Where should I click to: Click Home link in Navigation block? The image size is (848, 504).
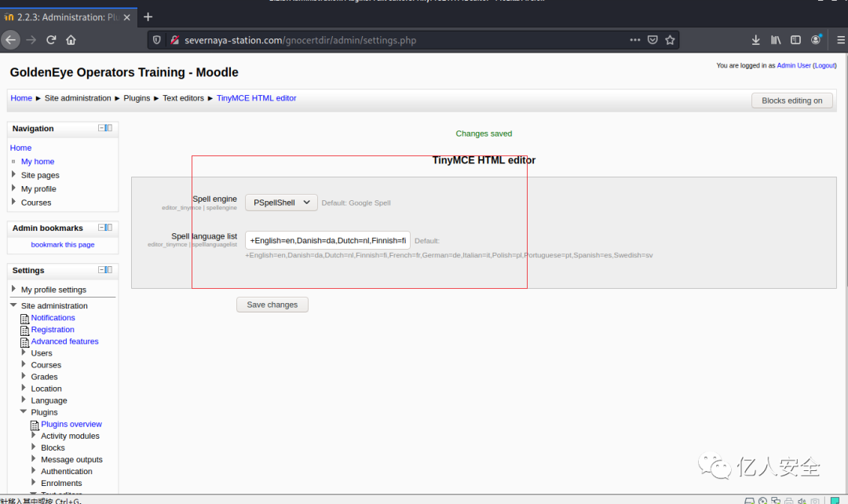click(20, 148)
